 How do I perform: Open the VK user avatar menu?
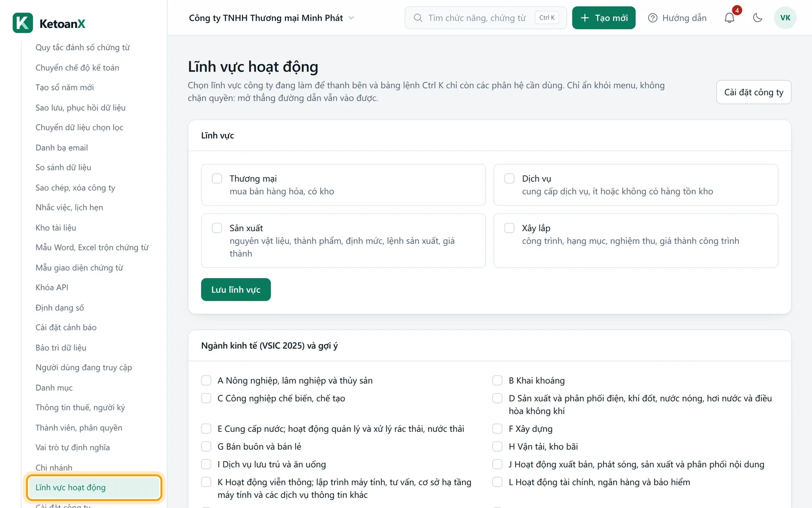[x=785, y=18]
